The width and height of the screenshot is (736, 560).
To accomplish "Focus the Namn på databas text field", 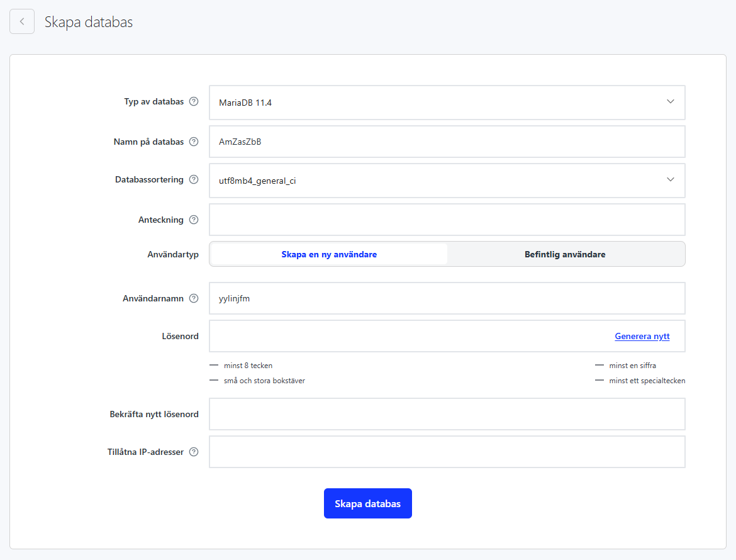I will 447,142.
